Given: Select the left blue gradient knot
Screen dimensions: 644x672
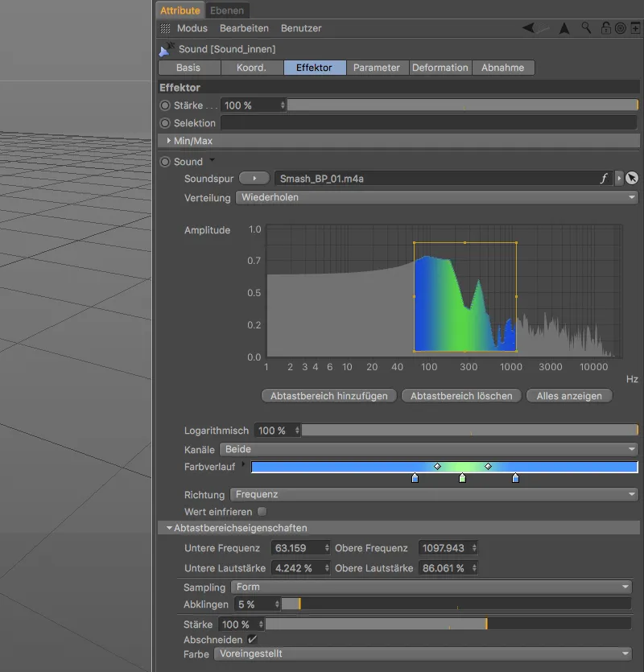Looking at the screenshot, I should point(415,478).
